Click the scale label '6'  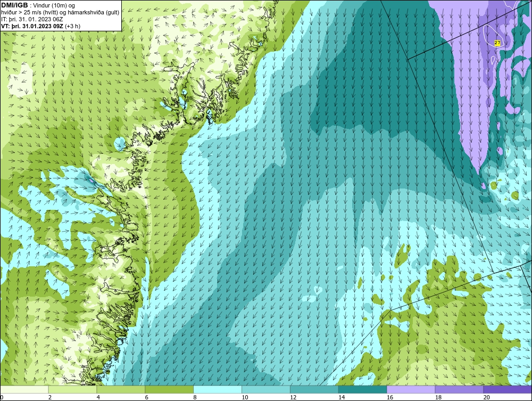147,397
